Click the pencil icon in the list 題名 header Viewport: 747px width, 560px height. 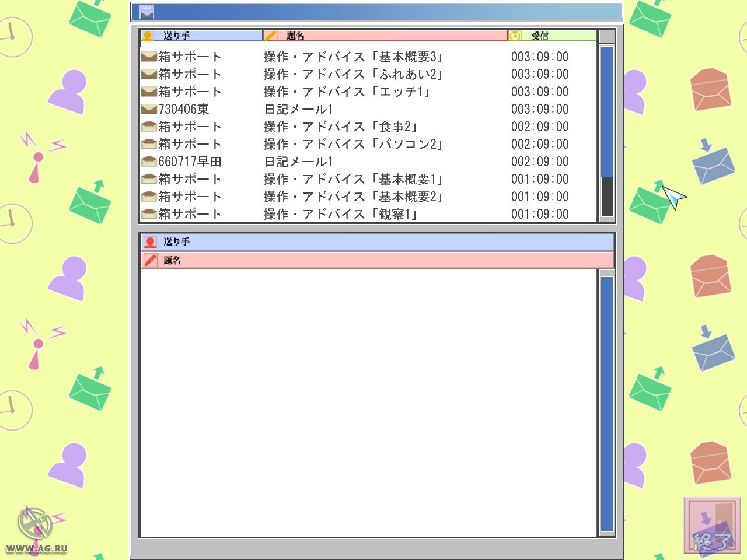(x=270, y=36)
